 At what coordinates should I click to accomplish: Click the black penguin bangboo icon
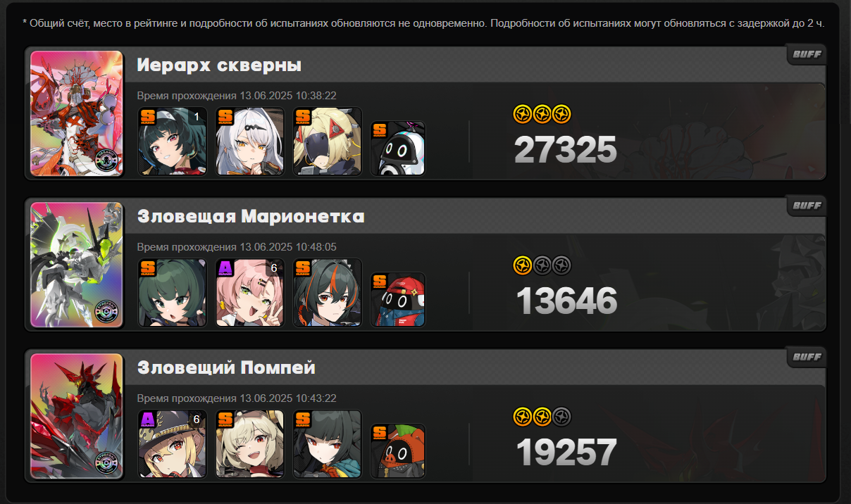(398, 148)
